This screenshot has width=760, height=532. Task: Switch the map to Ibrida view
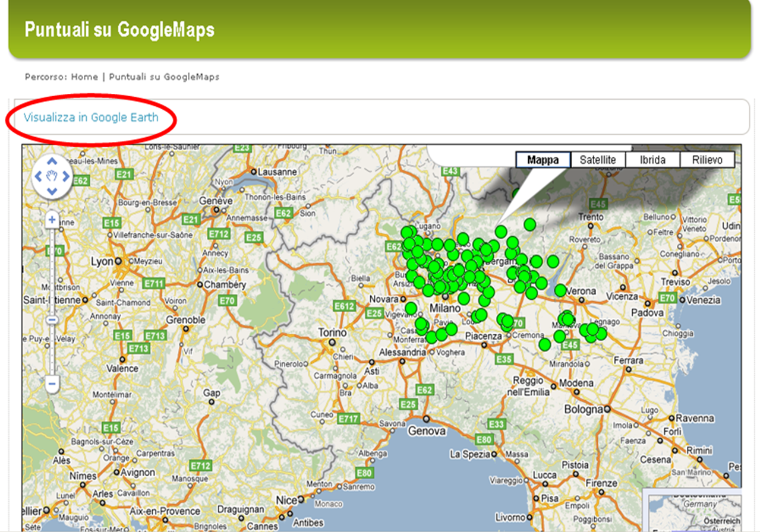coord(652,160)
